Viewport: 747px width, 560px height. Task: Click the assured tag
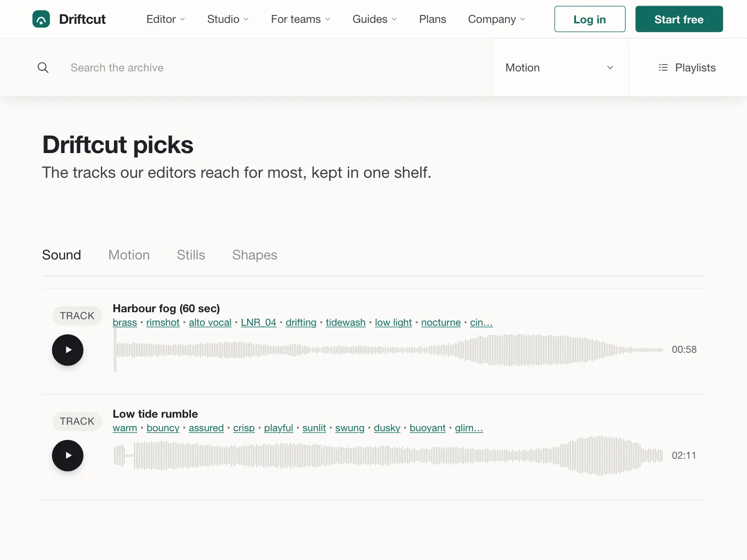coord(206,428)
